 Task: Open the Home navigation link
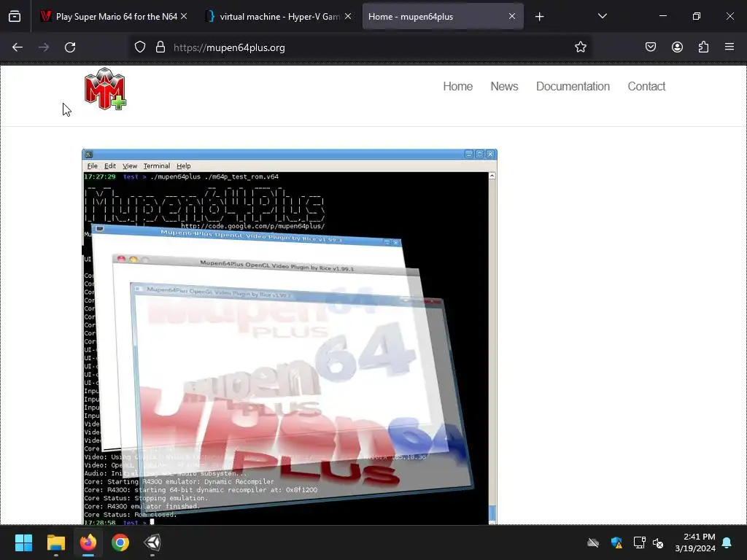(458, 86)
